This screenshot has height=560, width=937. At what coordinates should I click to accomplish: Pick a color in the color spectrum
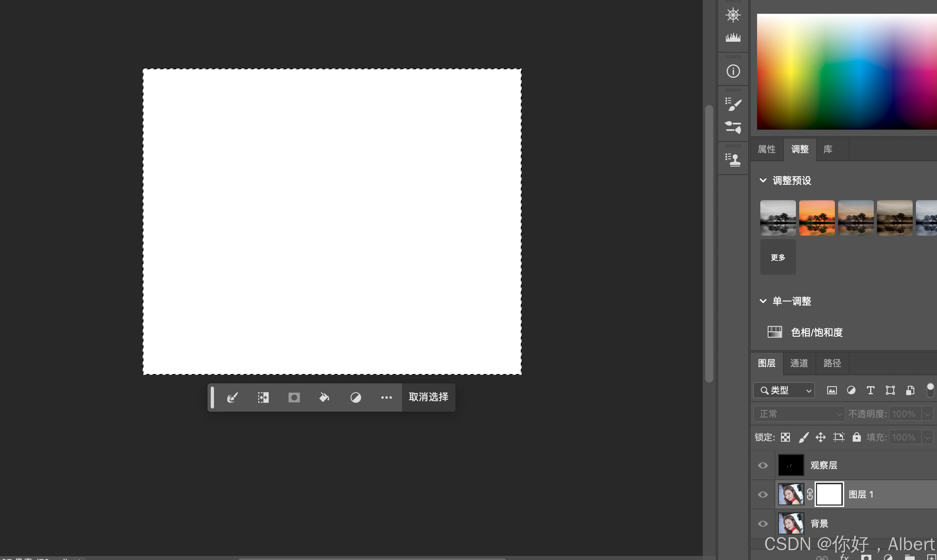click(846, 72)
